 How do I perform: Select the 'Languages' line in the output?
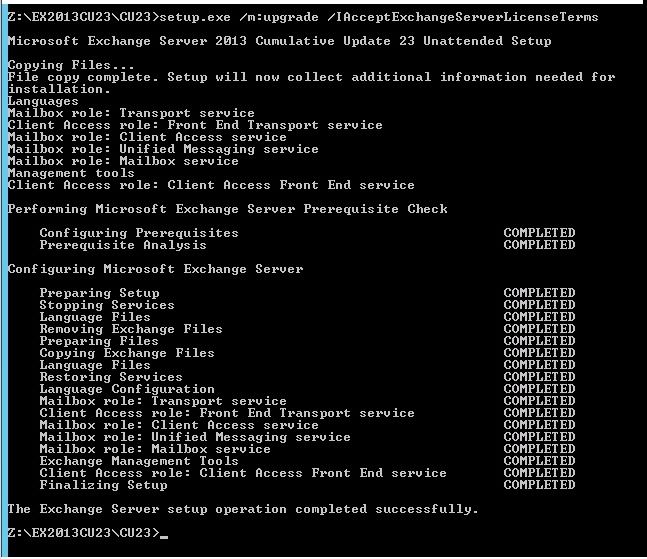click(x=43, y=101)
